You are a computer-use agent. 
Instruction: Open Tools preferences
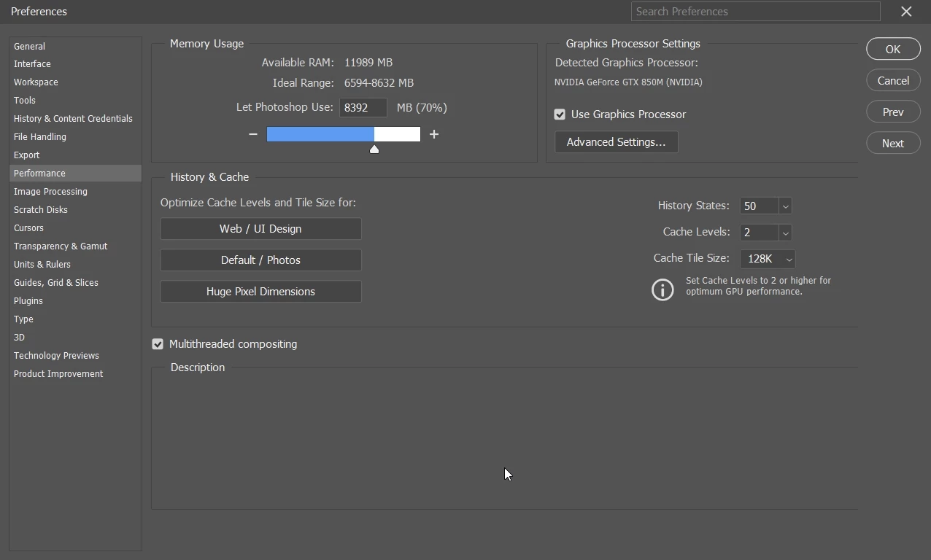click(x=75, y=101)
